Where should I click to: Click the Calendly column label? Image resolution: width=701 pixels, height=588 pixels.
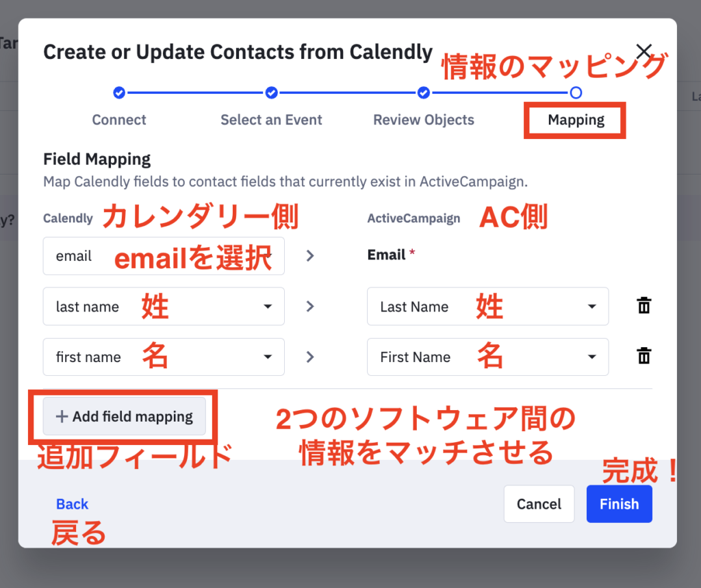[68, 218]
